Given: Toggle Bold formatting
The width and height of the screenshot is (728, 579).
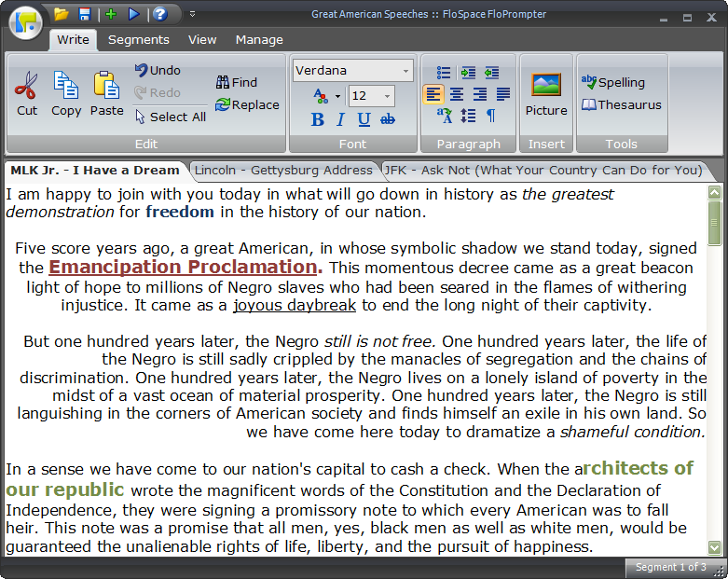Looking at the screenshot, I should coord(318,119).
